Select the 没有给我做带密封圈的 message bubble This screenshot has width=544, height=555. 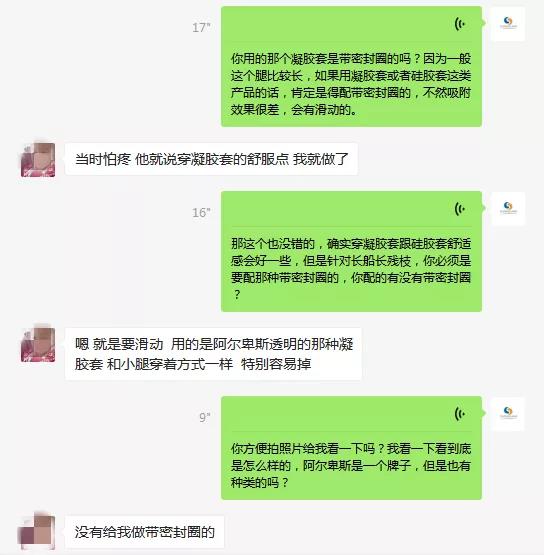[x=144, y=532]
